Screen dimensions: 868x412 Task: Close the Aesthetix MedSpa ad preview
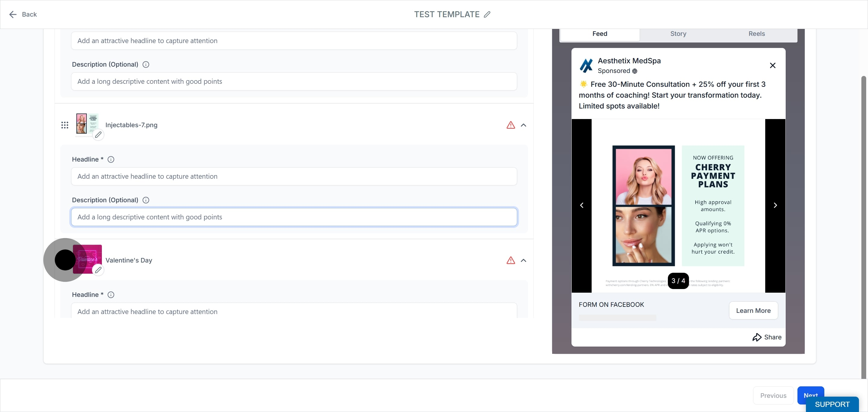[x=773, y=65]
